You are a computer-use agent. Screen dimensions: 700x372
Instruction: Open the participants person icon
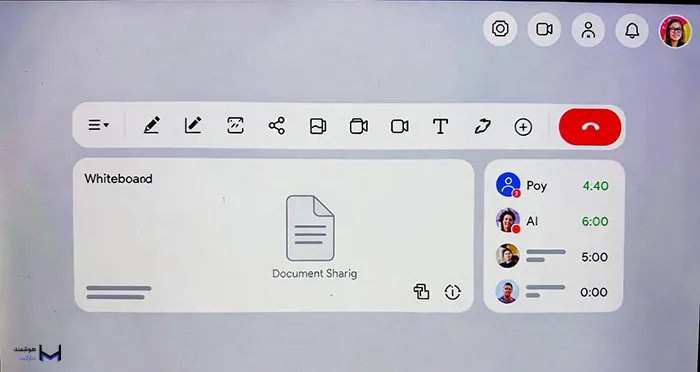(x=588, y=30)
